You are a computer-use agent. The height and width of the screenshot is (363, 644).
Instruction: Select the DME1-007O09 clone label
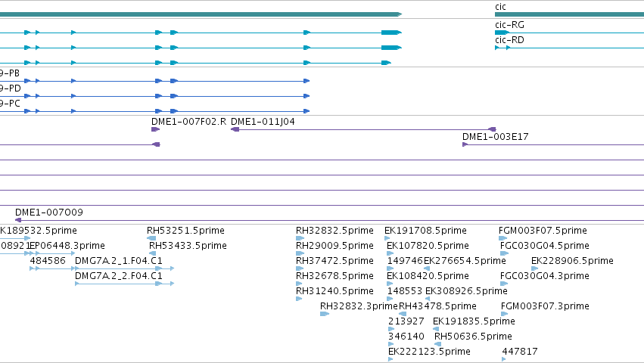[49, 213]
